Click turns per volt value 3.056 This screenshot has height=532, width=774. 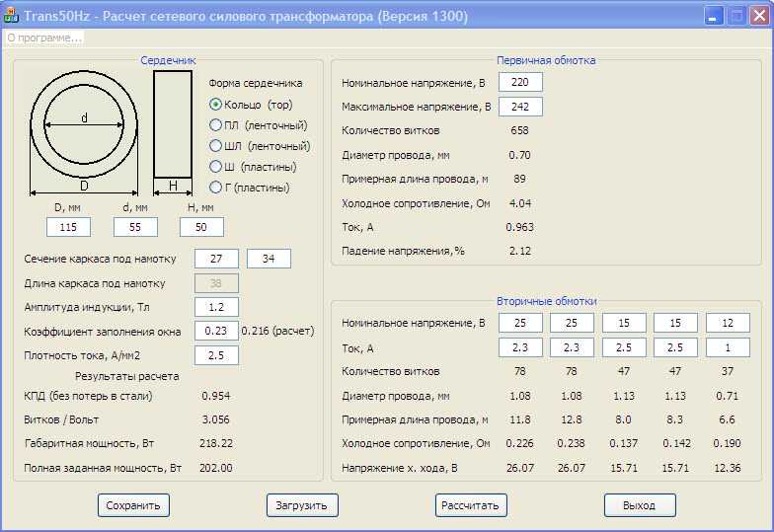[x=216, y=419]
